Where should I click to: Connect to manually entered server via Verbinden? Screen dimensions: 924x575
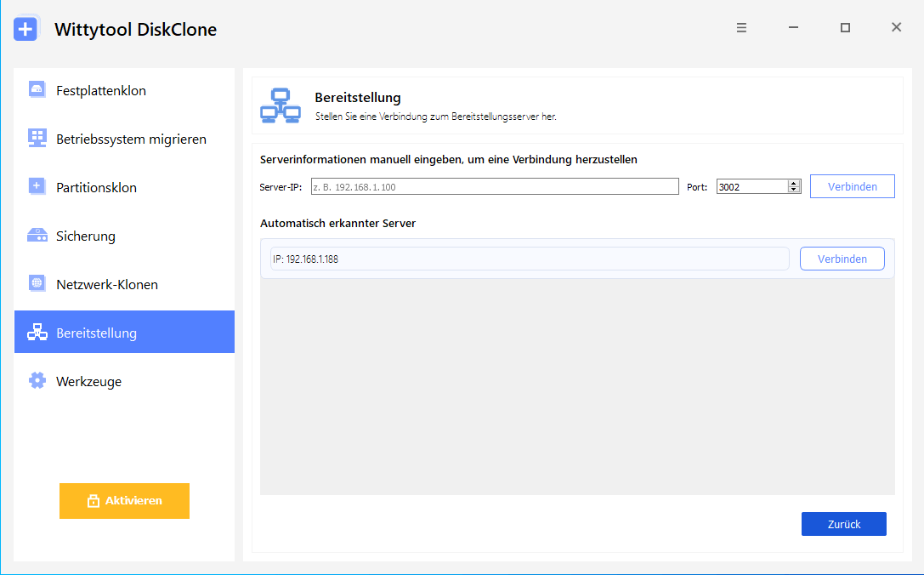coord(852,186)
